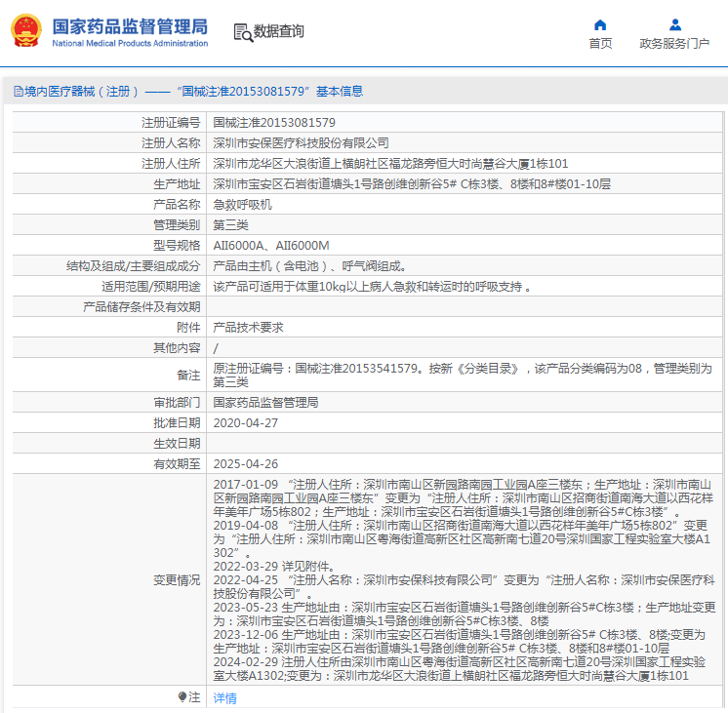Click the lightbulb icon beside 注
Viewport: 728px width, 713px height.
(x=182, y=696)
